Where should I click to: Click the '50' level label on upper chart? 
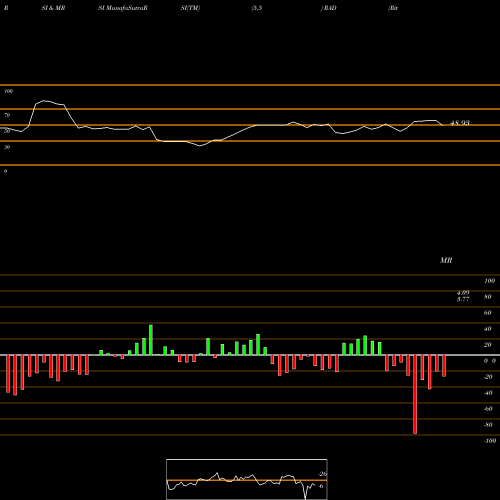[x=7, y=131]
